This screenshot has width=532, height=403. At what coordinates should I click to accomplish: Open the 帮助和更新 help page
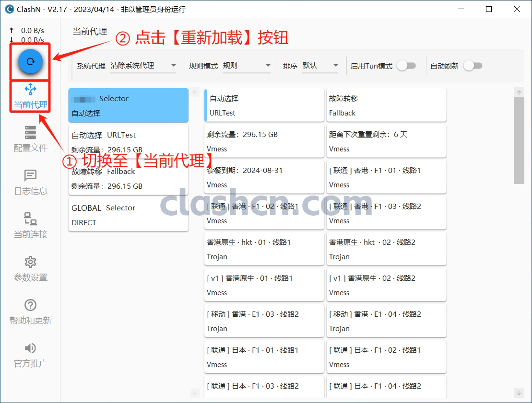[31, 312]
